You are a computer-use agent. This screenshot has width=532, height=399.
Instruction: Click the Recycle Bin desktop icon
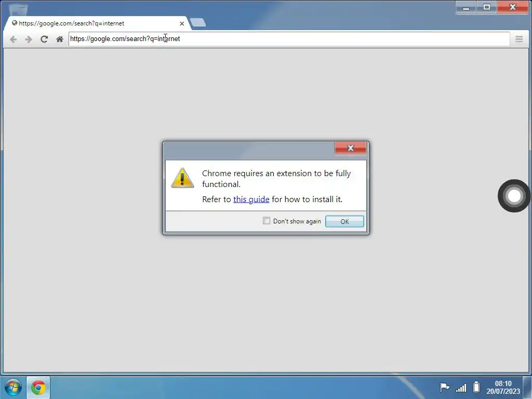click(18, 9)
